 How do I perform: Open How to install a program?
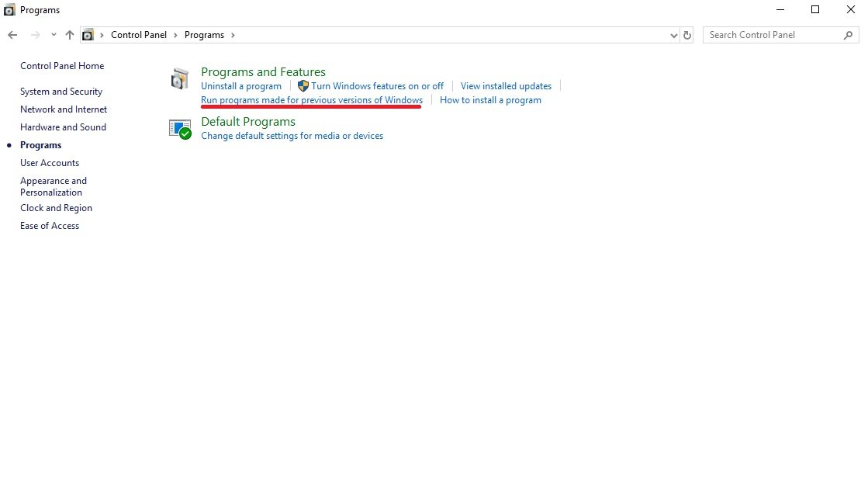[490, 100]
